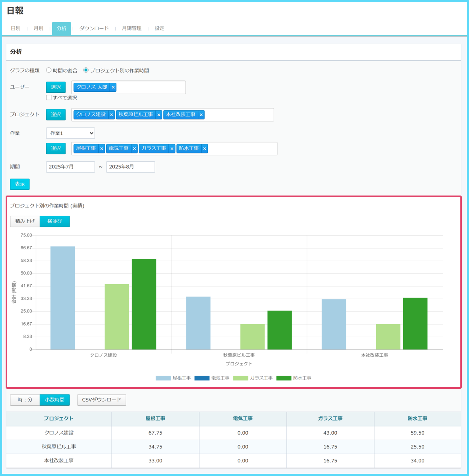Click 本社改装工事 row name in table

(59, 461)
